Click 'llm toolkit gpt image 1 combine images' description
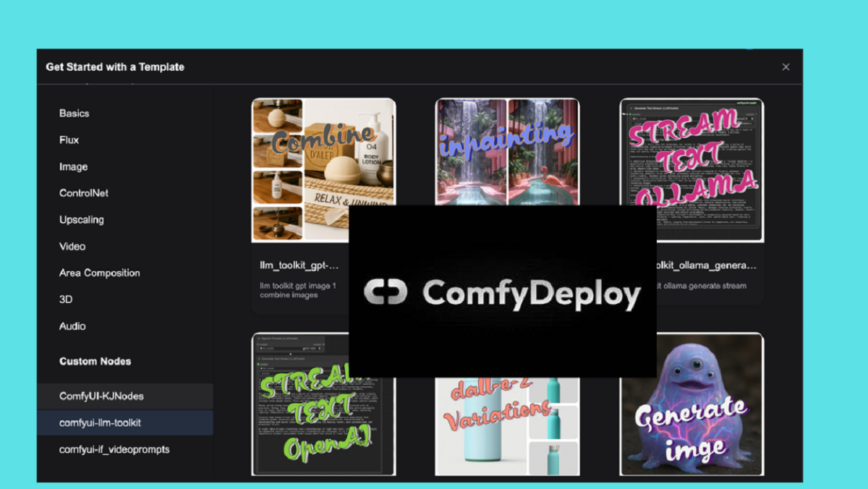 click(298, 290)
